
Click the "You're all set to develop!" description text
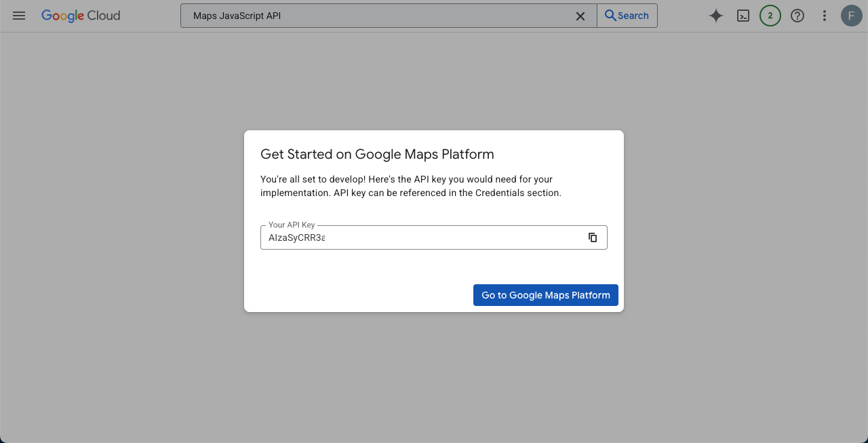coord(411,186)
